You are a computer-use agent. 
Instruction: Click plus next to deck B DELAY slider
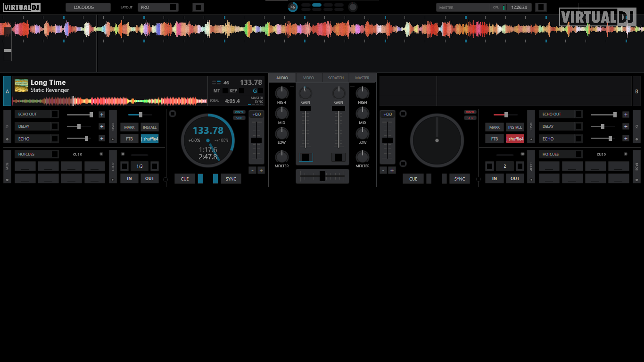[626, 126]
